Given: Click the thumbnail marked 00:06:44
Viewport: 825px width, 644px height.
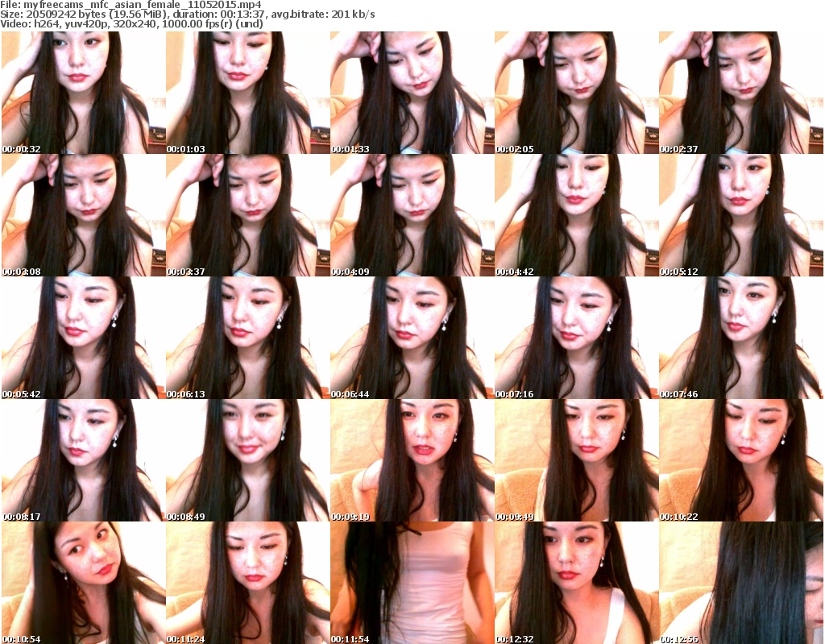Looking at the screenshot, I should 411,338.
